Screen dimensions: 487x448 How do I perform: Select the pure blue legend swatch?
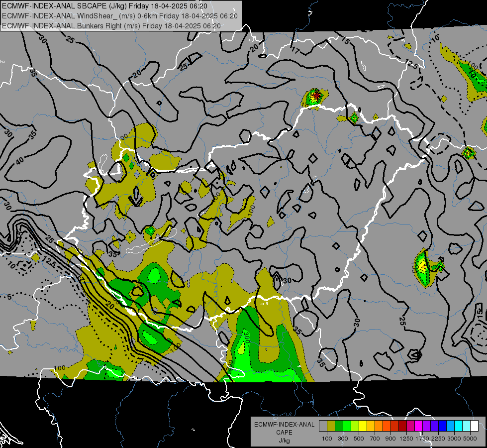[x=443, y=426]
